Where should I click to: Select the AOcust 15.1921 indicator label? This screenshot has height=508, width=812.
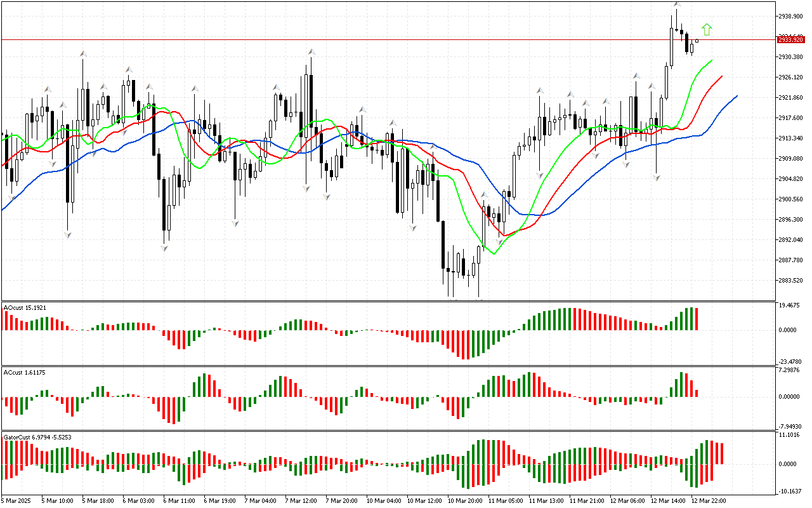point(25,307)
